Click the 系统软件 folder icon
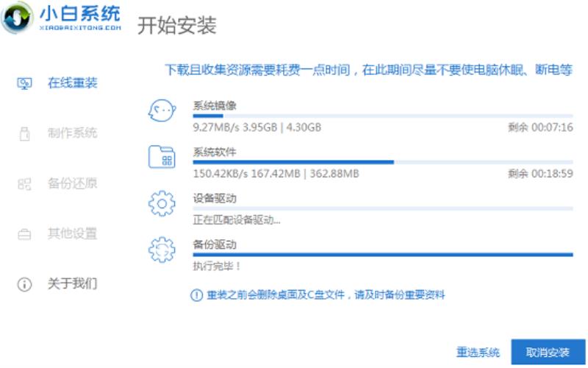The height and width of the screenshot is (368, 588). [x=162, y=157]
